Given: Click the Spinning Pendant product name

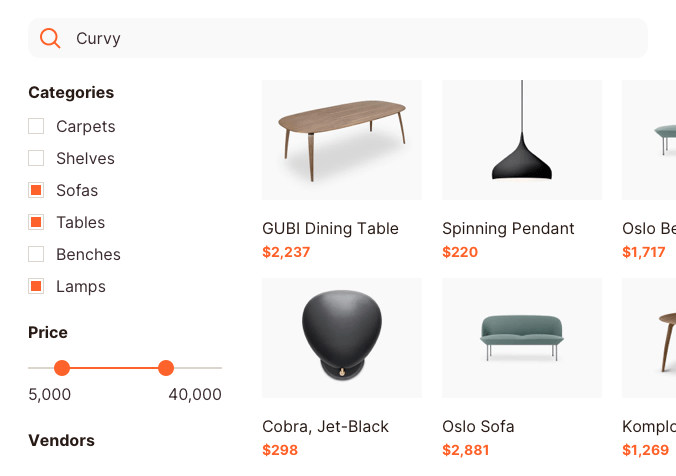Looking at the screenshot, I should point(508,229).
